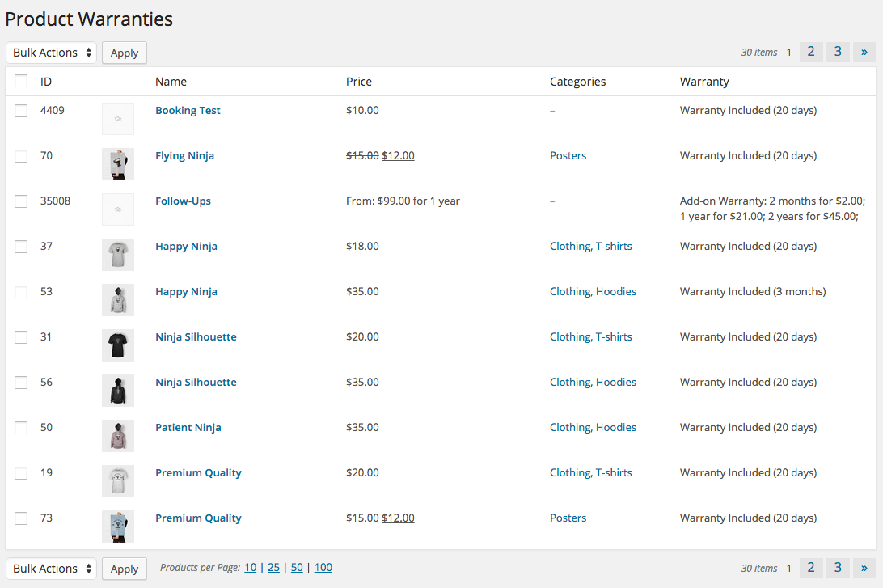Click the Flying Ninja poster thumbnail
883x588 pixels.
point(117,164)
